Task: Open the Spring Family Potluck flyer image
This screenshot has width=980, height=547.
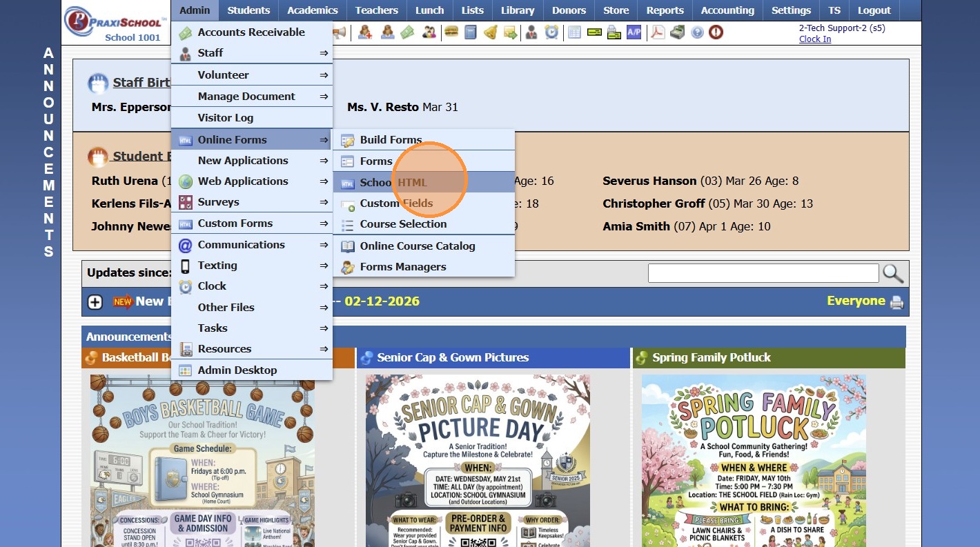Action: click(754, 461)
